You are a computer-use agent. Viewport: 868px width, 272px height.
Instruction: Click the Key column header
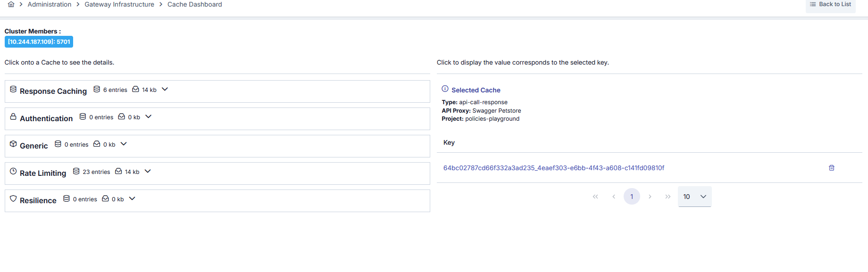[x=449, y=142]
